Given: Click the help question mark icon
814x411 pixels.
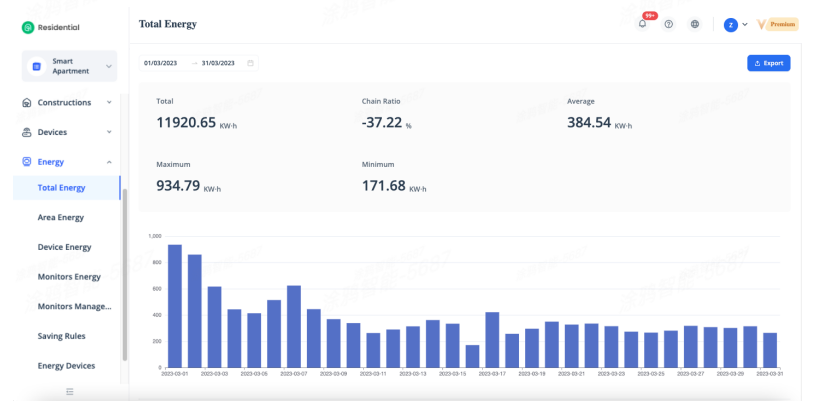Looking at the screenshot, I should (668, 24).
